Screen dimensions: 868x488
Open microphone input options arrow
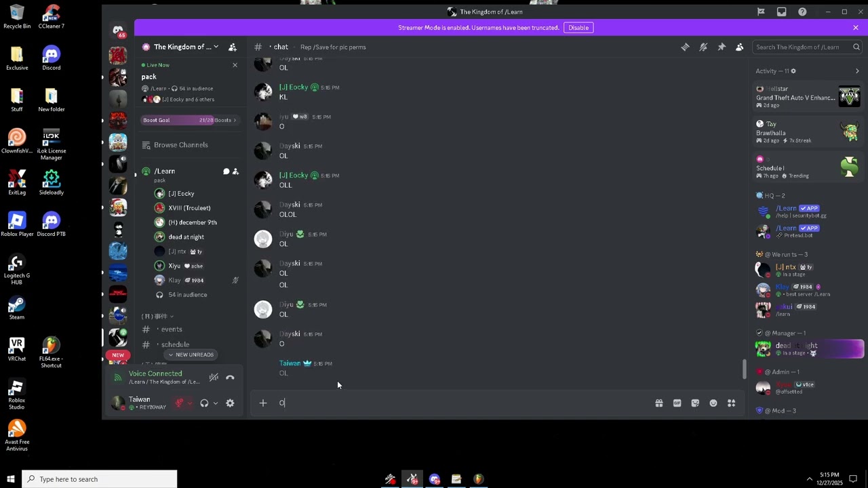click(x=190, y=403)
